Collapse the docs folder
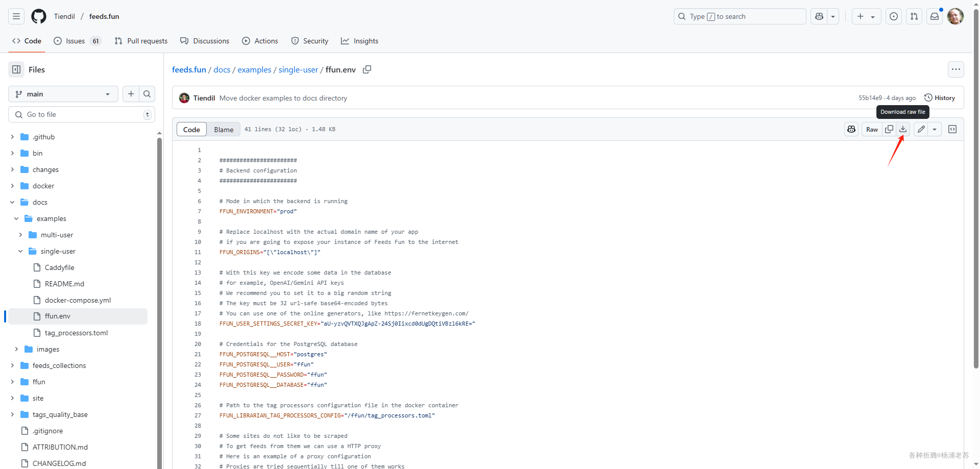The image size is (980, 469). pos(12,202)
